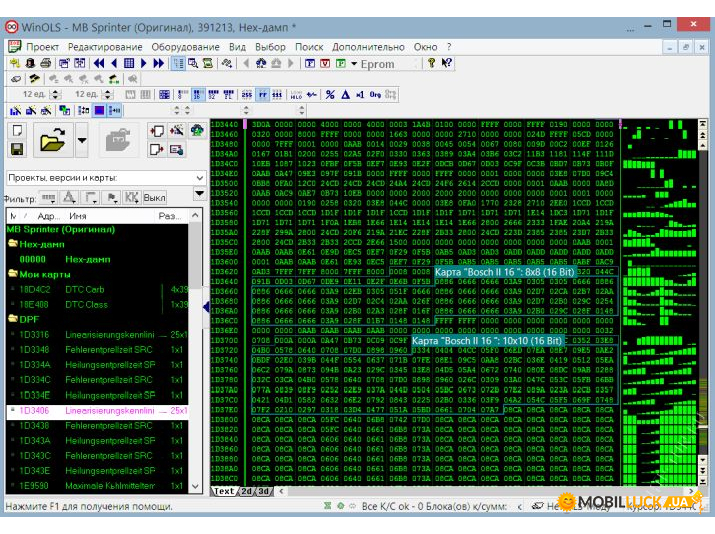This screenshot has height=534, width=715.
Task: Open the Оборудование menu
Action: pos(185,47)
